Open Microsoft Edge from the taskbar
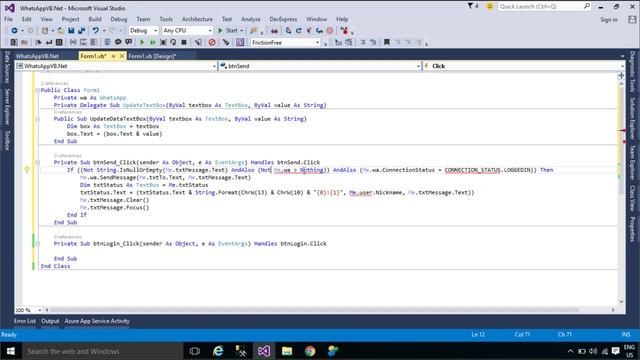This screenshot has height=360, width=640. coord(218,351)
